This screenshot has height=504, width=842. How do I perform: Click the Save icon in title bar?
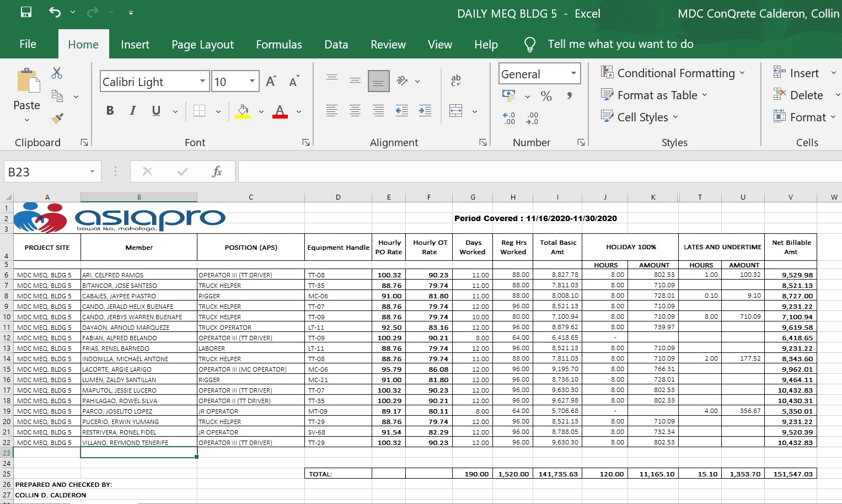(x=26, y=12)
